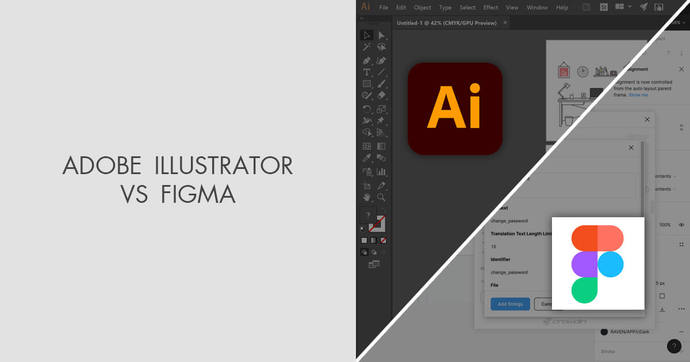Choose the Shape Builder tool
Screen dimensions: 690x362
coord(367,132)
